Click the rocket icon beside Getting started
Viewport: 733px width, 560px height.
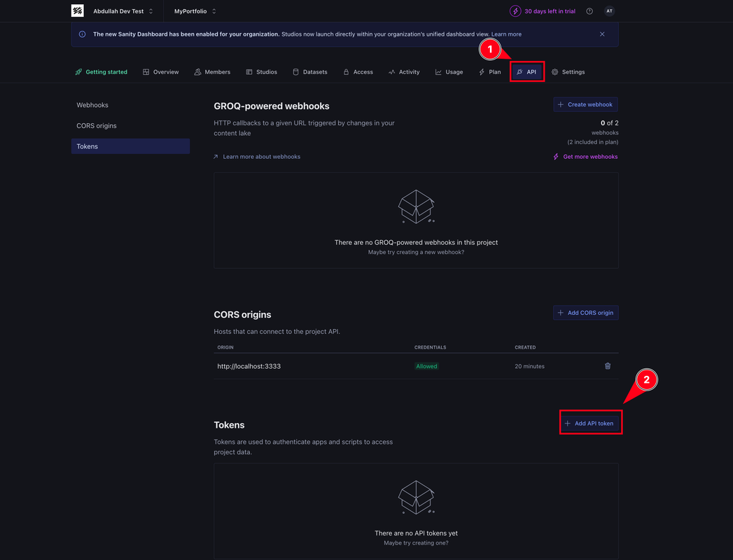[78, 72]
